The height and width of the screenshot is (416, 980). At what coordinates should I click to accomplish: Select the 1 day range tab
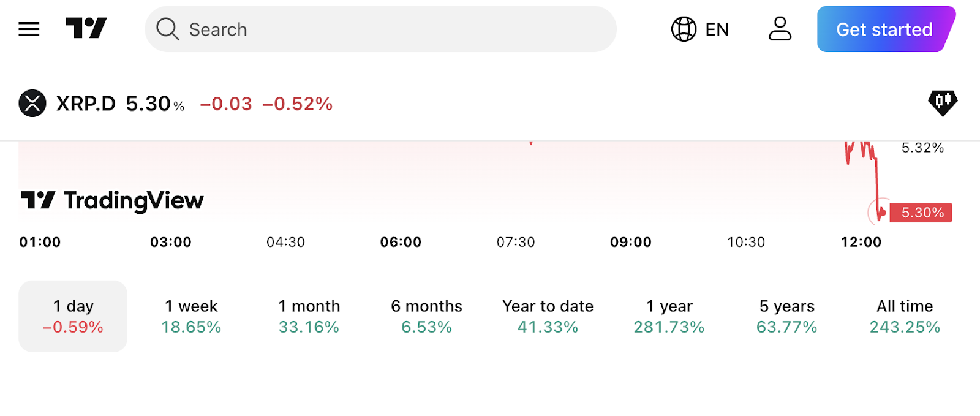point(73,316)
